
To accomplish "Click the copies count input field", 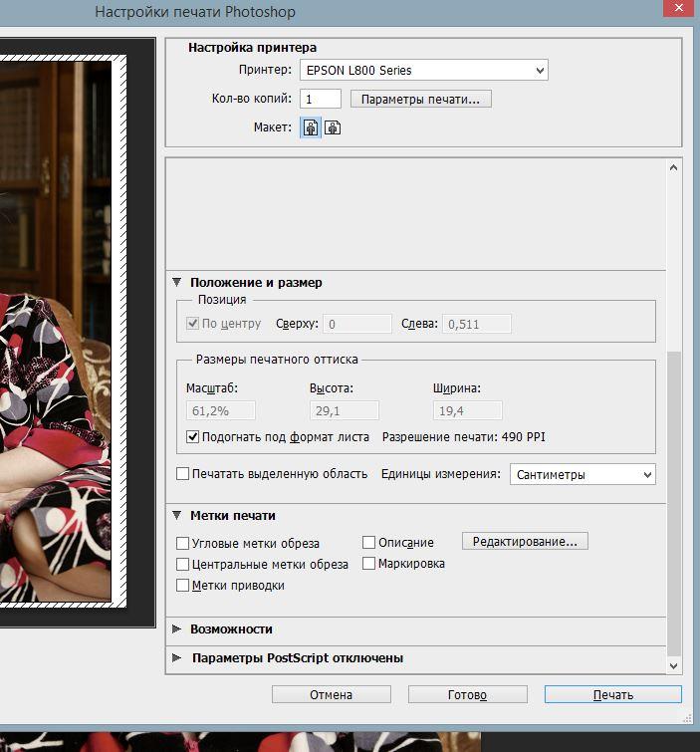I will pos(321,99).
